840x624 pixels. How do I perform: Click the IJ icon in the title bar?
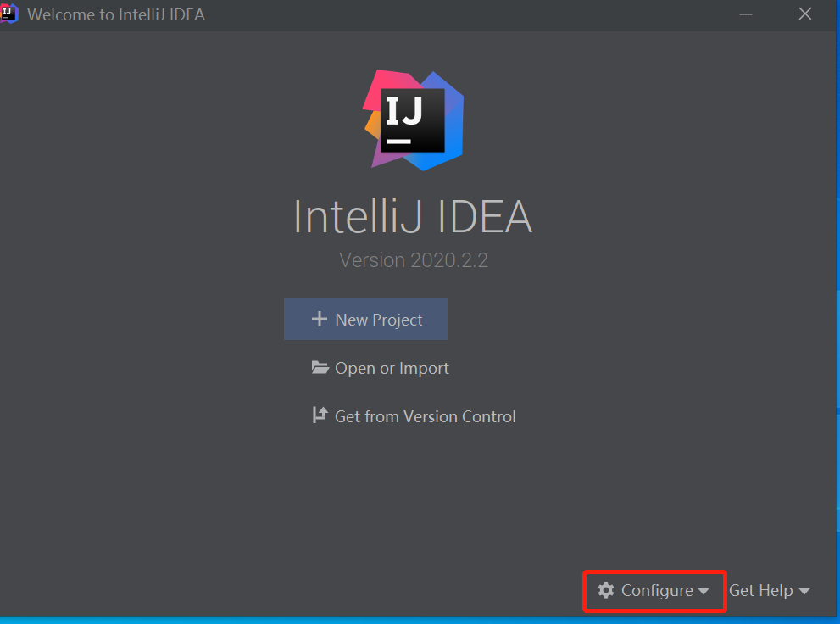click(10, 14)
